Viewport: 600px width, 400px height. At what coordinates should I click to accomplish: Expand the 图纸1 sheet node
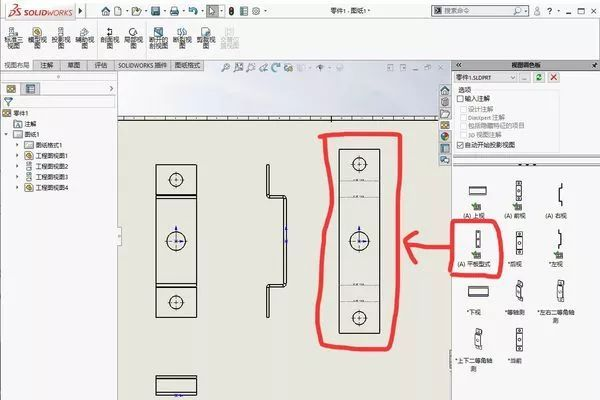6,134
